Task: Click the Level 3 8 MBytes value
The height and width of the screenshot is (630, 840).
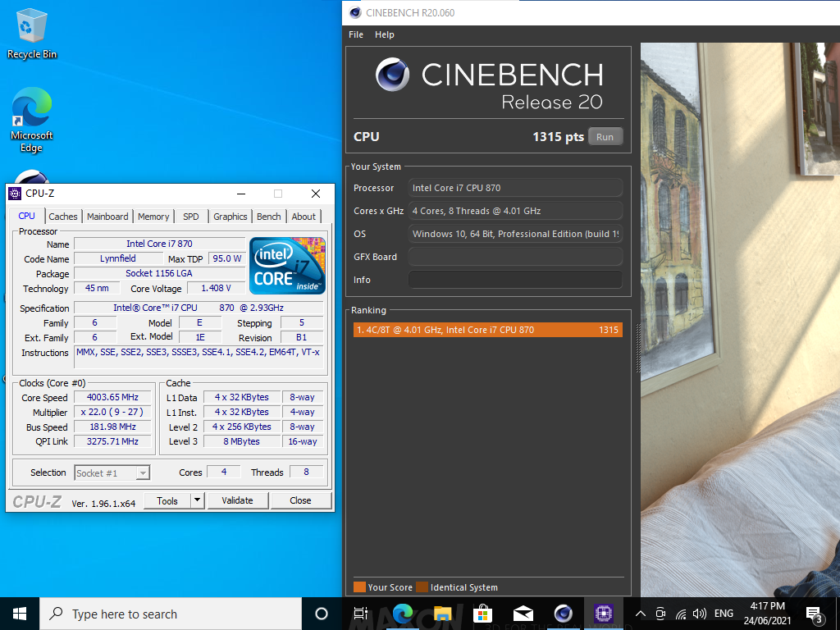Action: [x=242, y=441]
